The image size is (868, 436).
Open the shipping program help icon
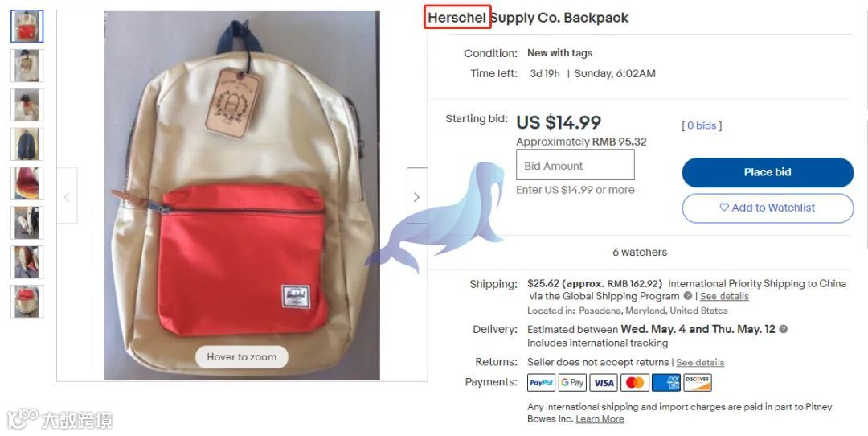[x=687, y=296]
